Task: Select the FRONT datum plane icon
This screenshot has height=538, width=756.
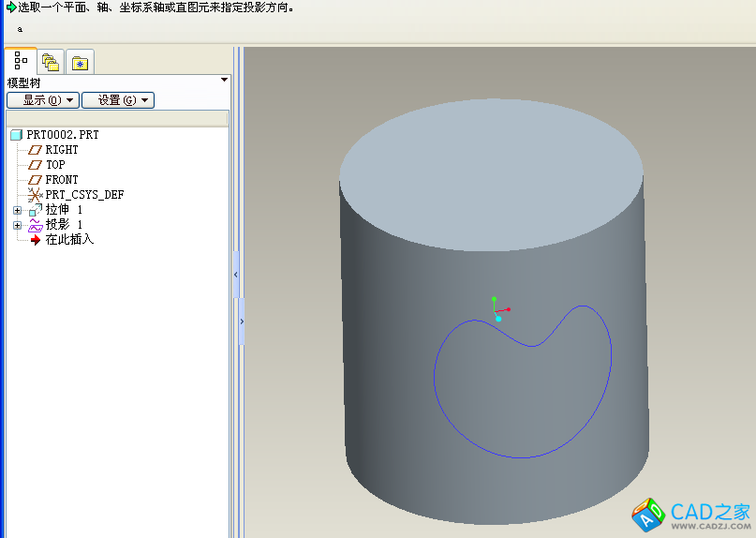Action: click(36, 180)
